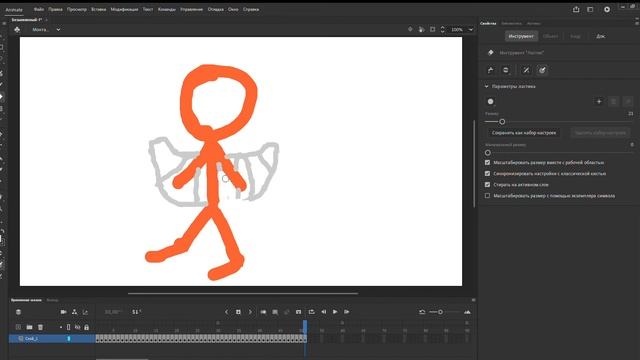Open the Окно menu
Screen dimensions: 640x360
point(233,9)
